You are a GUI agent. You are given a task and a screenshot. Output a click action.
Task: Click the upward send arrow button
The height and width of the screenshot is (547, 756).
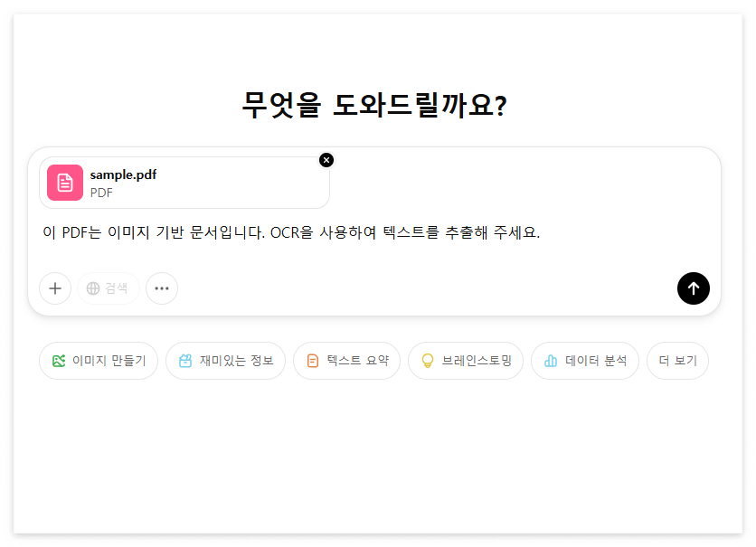(694, 288)
